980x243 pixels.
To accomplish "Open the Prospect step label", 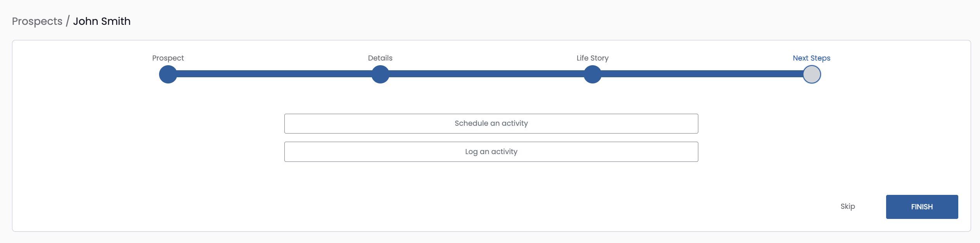I will (x=168, y=58).
